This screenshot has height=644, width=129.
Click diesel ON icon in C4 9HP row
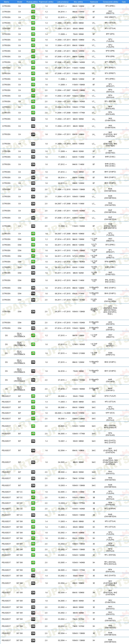(x=33, y=151)
